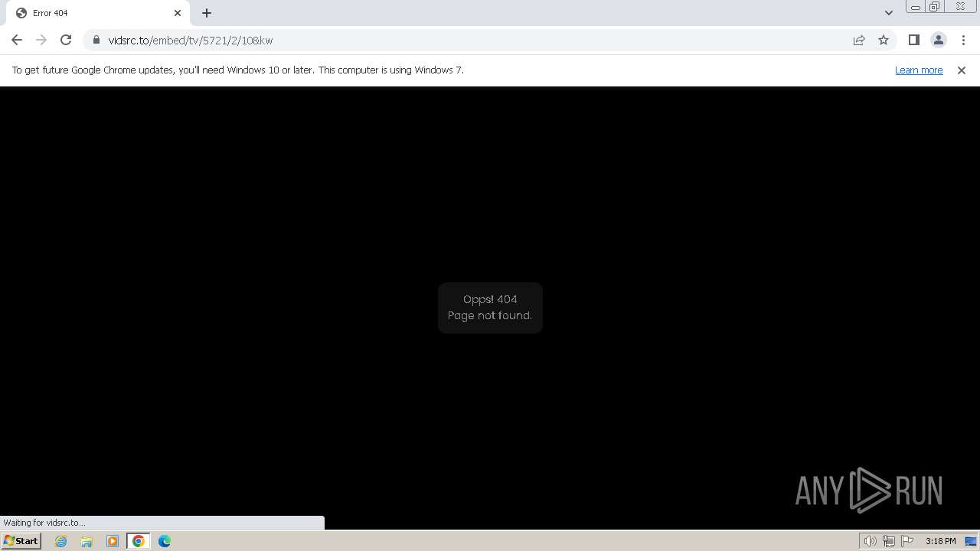The width and height of the screenshot is (980, 551).
Task: Open the Action Center flag icon
Action: coord(908,541)
